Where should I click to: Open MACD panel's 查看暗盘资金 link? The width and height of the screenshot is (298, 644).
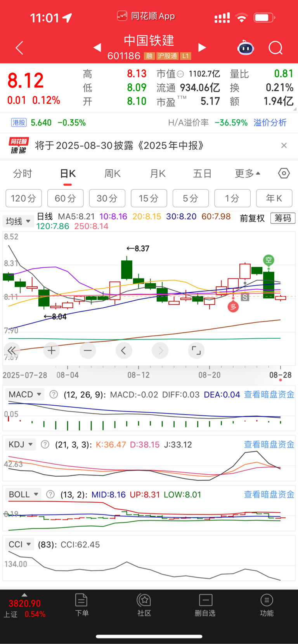pyautogui.click(x=269, y=394)
